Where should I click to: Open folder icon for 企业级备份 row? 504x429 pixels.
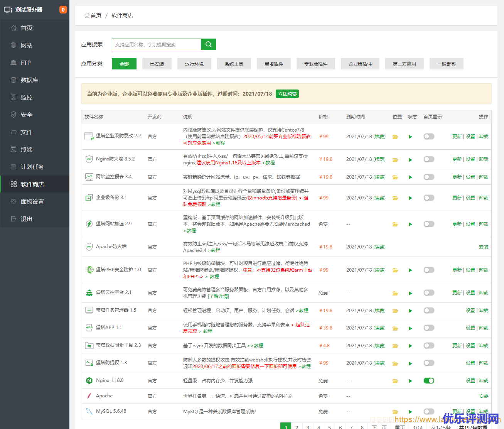click(x=395, y=198)
